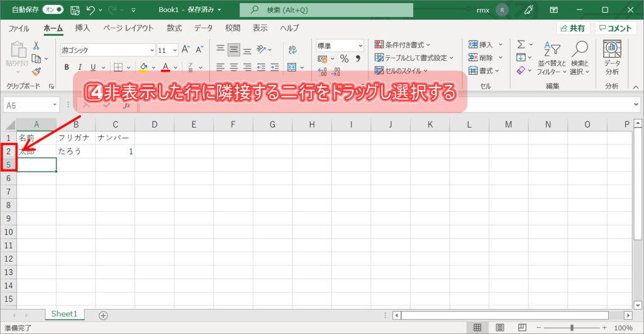Click the percent style icon

click(344, 58)
